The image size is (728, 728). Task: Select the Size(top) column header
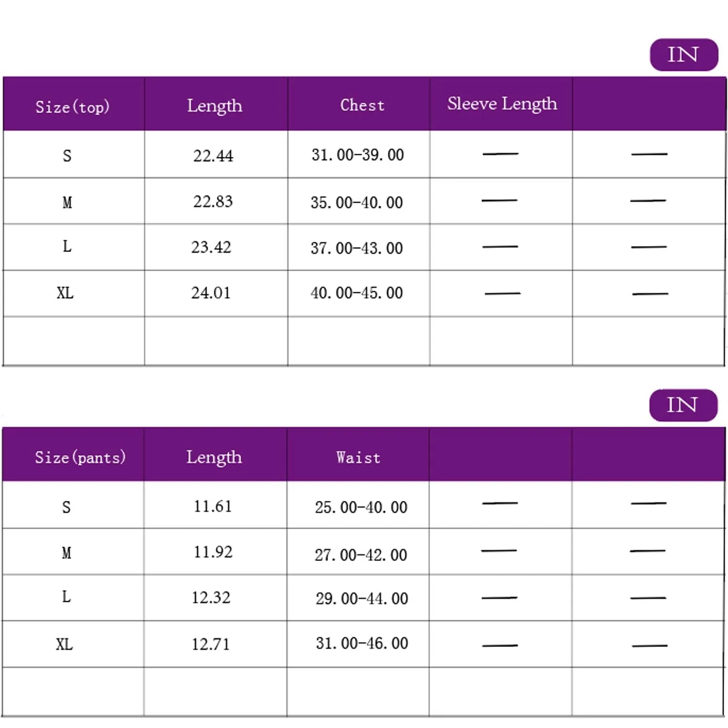point(72,106)
